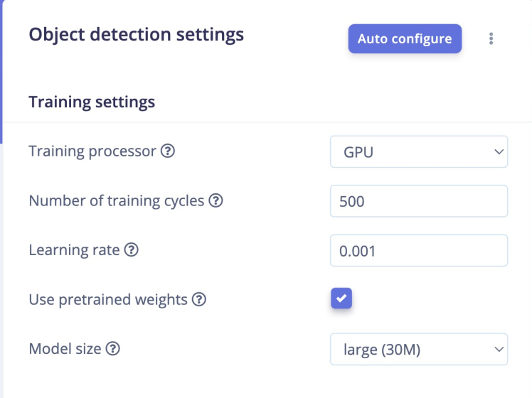Screen dimensions: 532x398
Task: Click the Training settings section heading
Action: pos(92,102)
